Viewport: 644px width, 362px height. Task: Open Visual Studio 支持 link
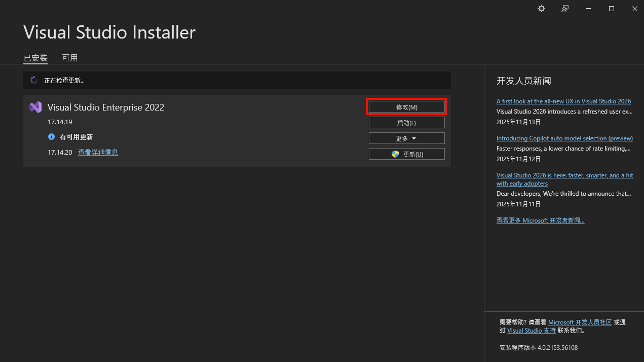click(532, 330)
